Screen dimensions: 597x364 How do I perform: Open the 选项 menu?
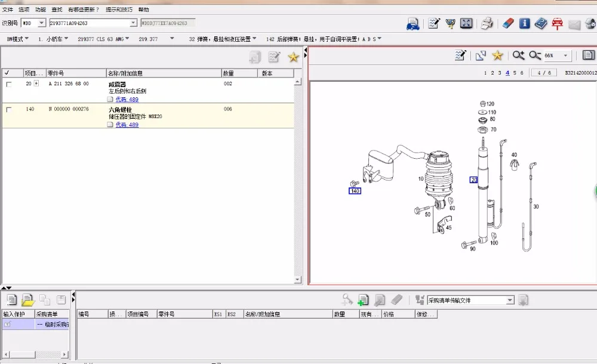click(x=24, y=10)
